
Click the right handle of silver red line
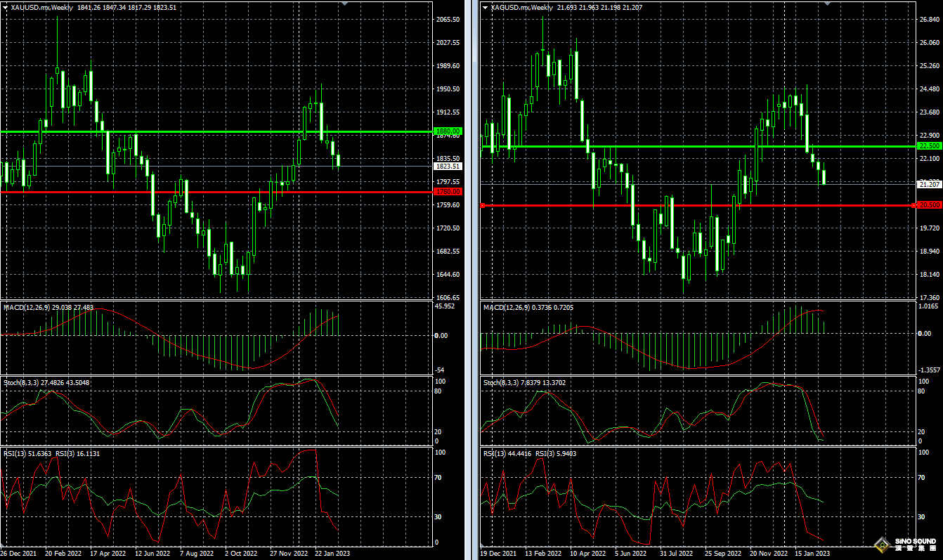(x=913, y=205)
